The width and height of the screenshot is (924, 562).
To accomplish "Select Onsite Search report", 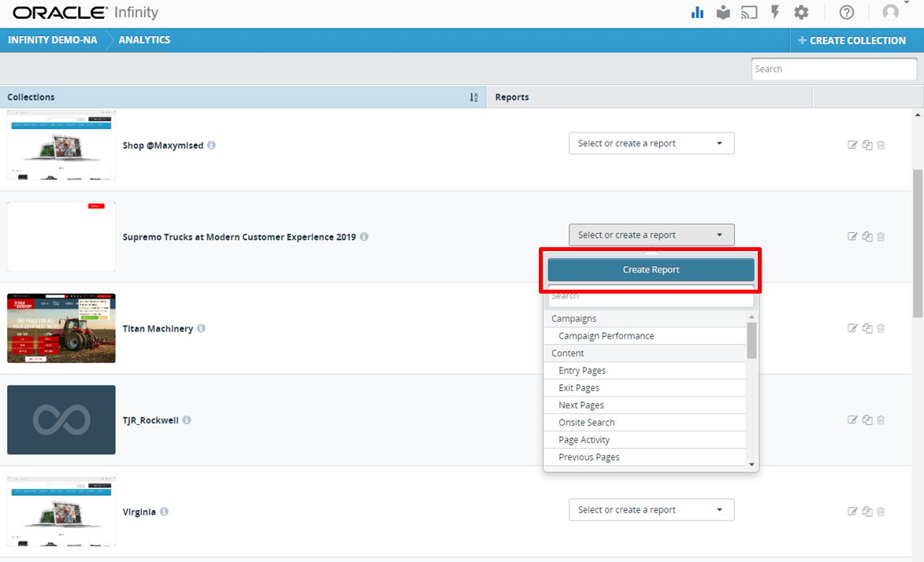I will [x=644, y=423].
